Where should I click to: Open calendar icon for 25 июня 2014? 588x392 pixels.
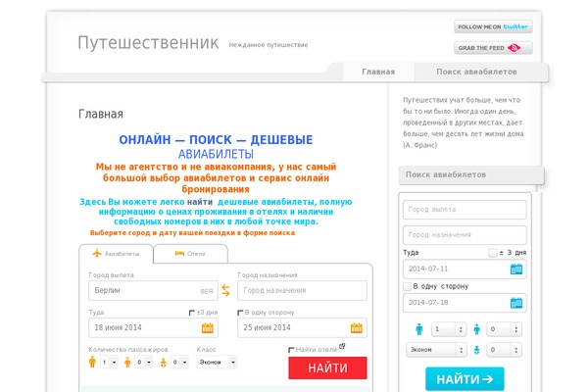pyautogui.click(x=357, y=328)
